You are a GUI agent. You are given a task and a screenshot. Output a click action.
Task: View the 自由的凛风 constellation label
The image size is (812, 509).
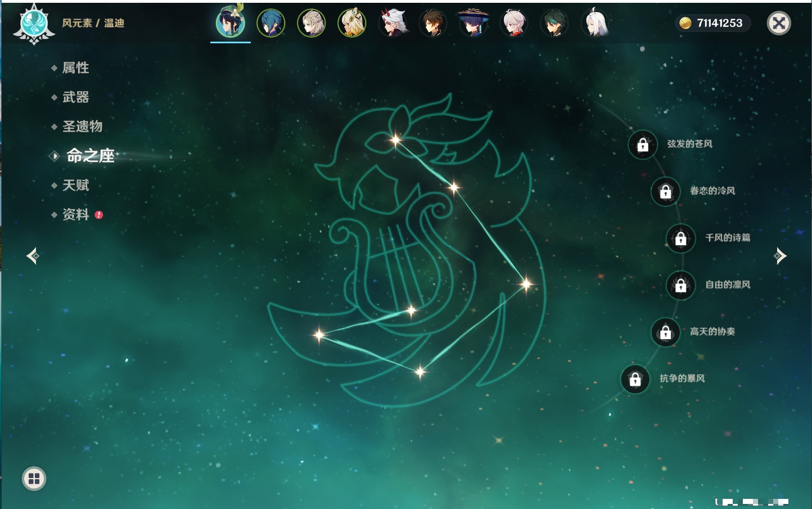click(728, 285)
